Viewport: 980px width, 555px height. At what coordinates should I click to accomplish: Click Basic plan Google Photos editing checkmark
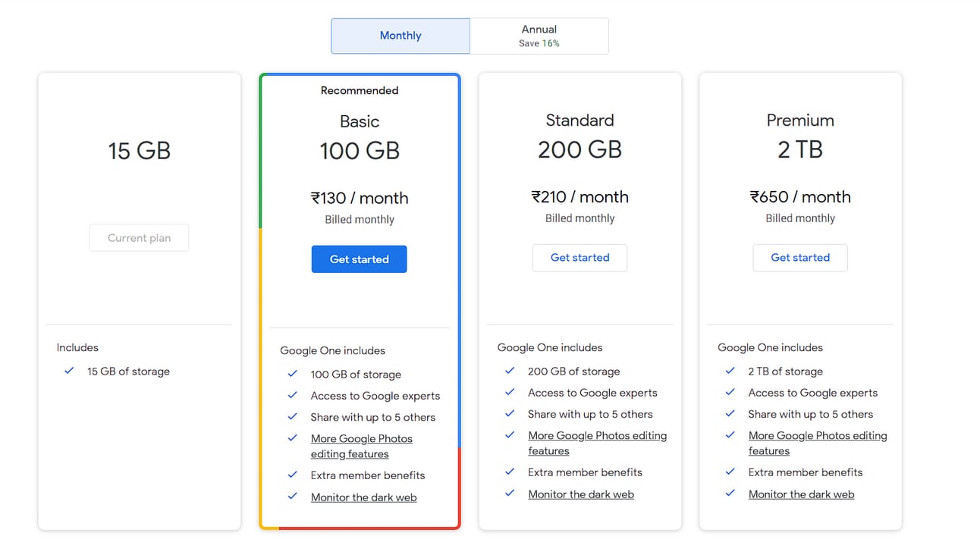[292, 438]
